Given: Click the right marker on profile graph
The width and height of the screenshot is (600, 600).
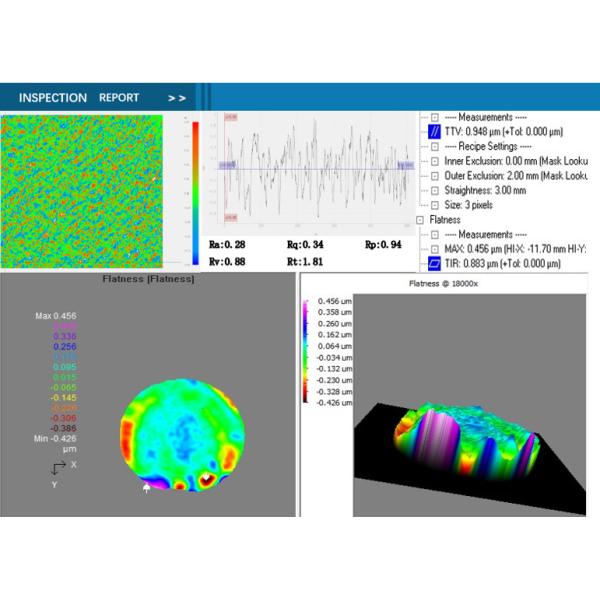Looking at the screenshot, I should [405, 165].
